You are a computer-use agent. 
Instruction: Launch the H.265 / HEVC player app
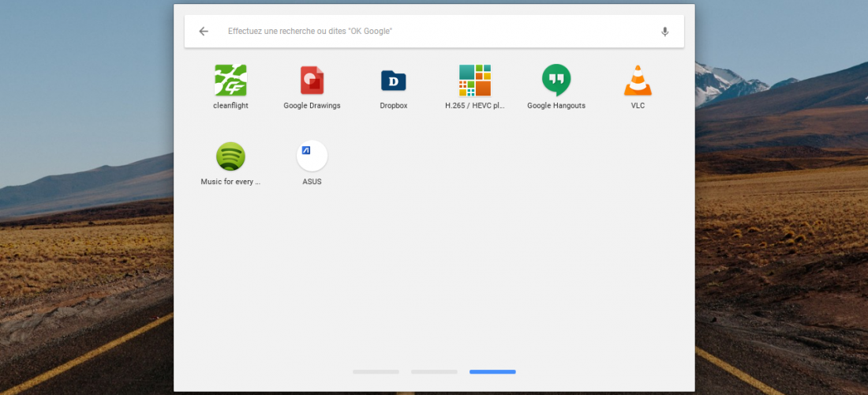475,81
